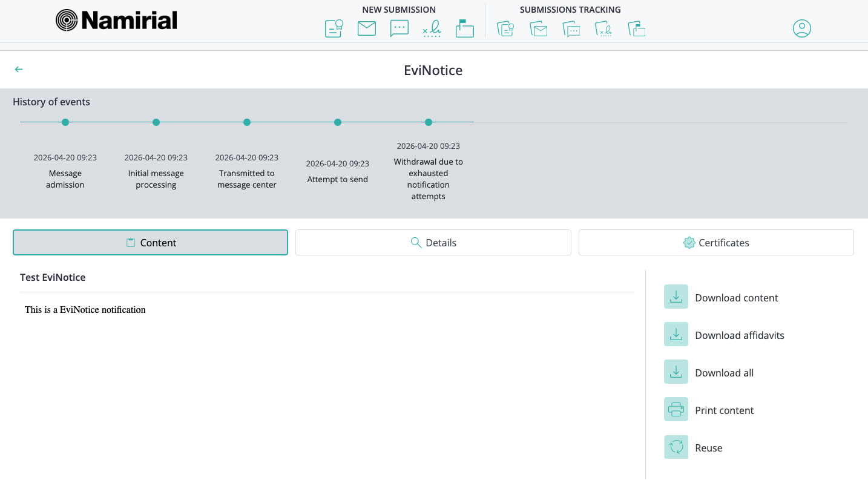Open certified notice submissions tracking
Screen dimensions: 868x486
(x=505, y=28)
